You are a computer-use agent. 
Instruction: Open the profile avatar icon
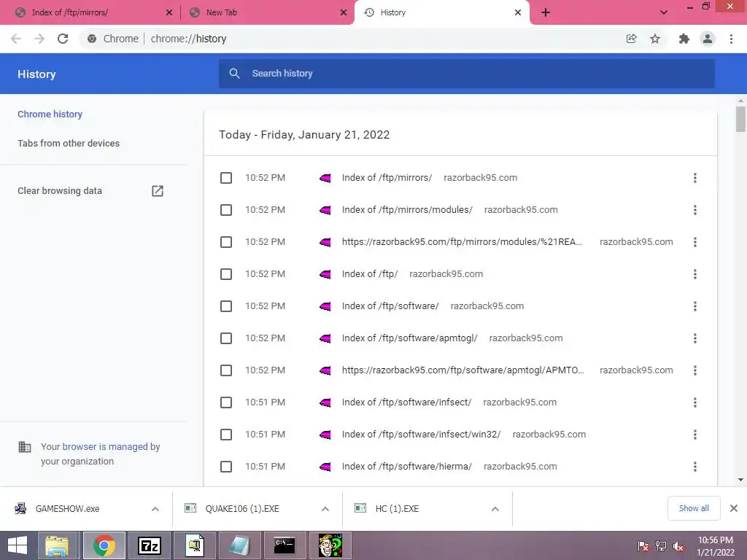point(708,39)
